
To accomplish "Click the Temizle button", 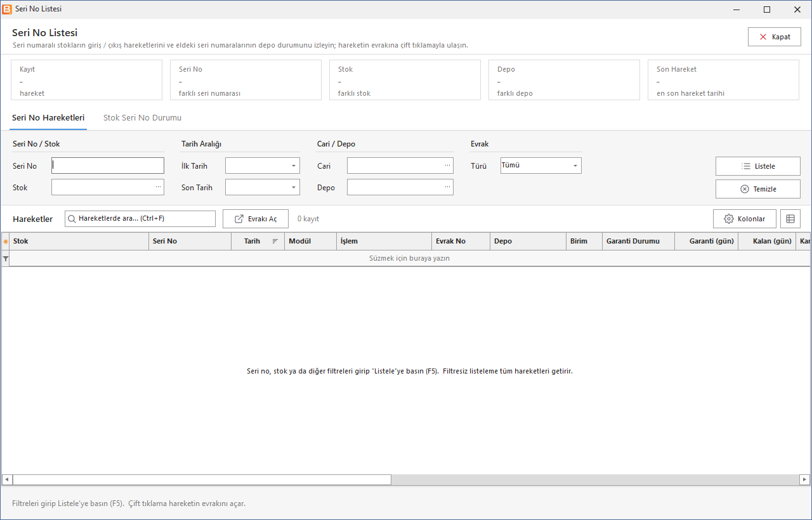I will (758, 189).
